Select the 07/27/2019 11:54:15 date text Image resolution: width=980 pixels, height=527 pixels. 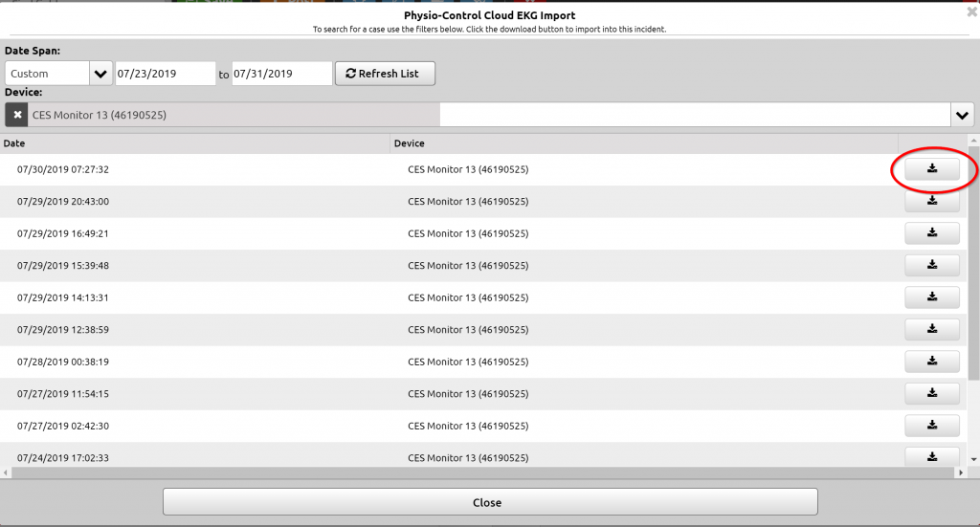(x=63, y=394)
